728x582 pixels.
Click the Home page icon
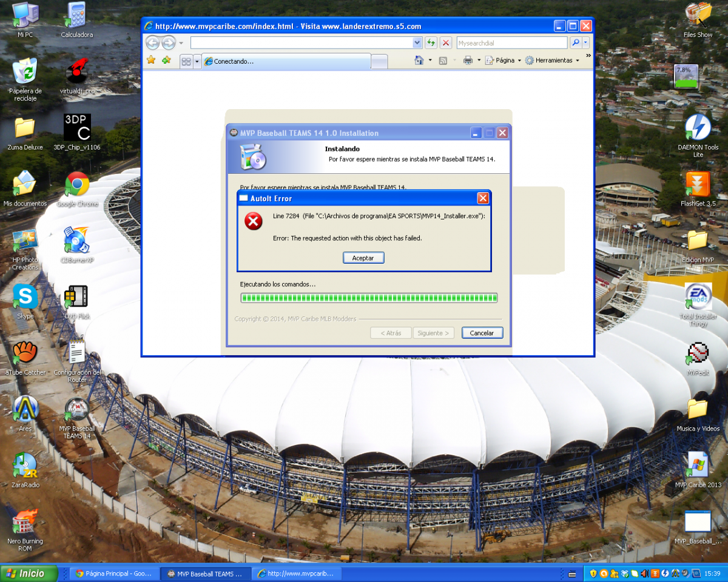pyautogui.click(x=419, y=61)
